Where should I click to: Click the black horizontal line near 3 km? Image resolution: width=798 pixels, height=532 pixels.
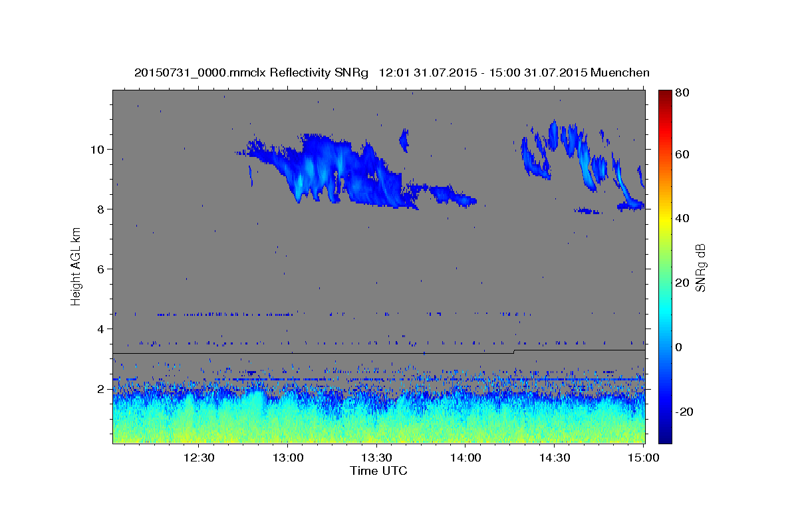pos(379,352)
